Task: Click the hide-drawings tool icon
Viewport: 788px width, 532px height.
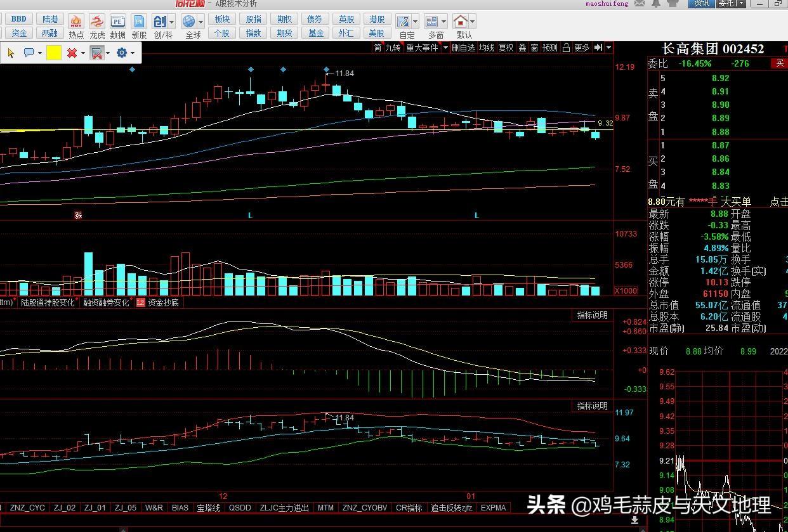Action: click(96, 53)
